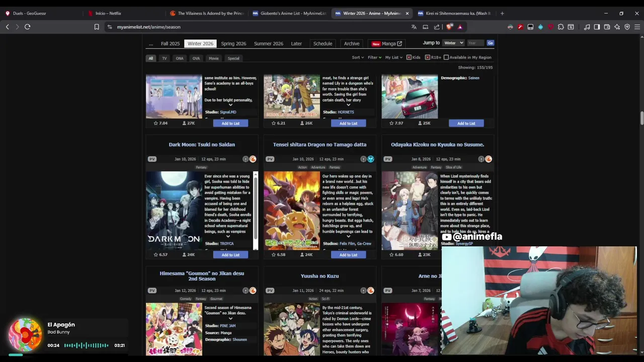Image resolution: width=644 pixels, height=362 pixels.
Task: Click the PV badge on Yuusha no Kuzu
Action: pos(270,291)
